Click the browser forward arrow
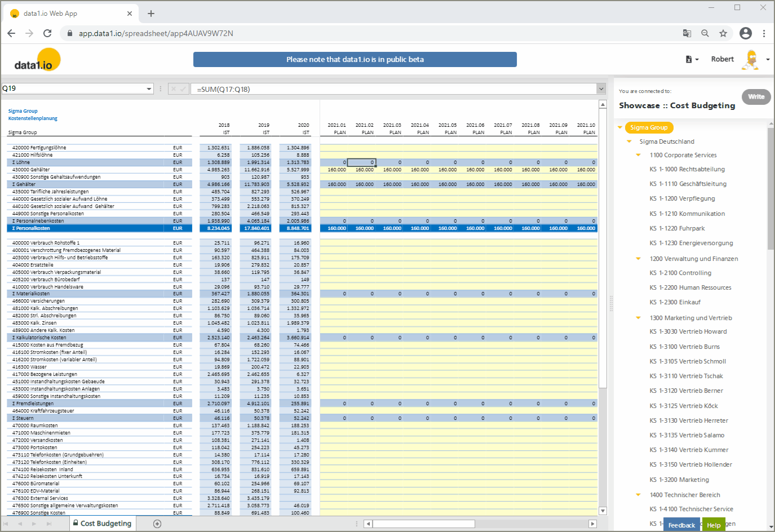 29,33
